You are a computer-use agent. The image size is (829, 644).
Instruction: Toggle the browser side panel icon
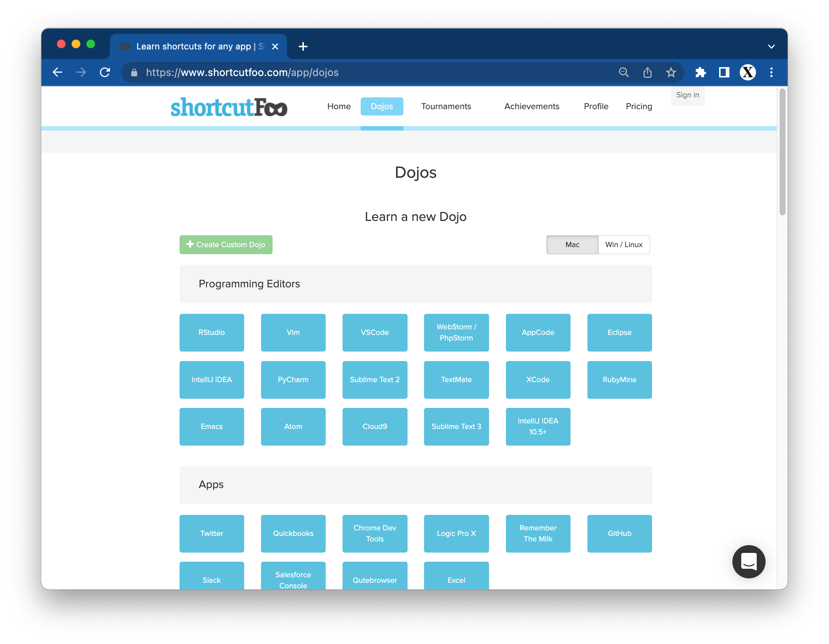pos(724,72)
